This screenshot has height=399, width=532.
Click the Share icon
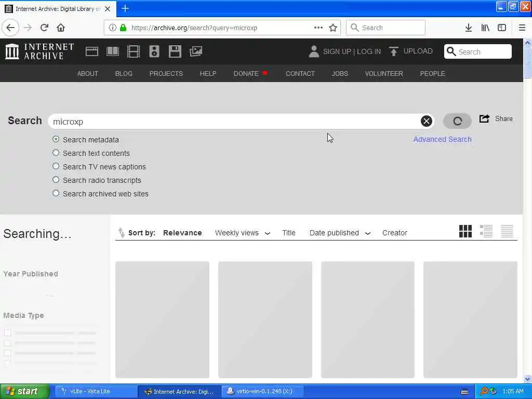click(485, 119)
